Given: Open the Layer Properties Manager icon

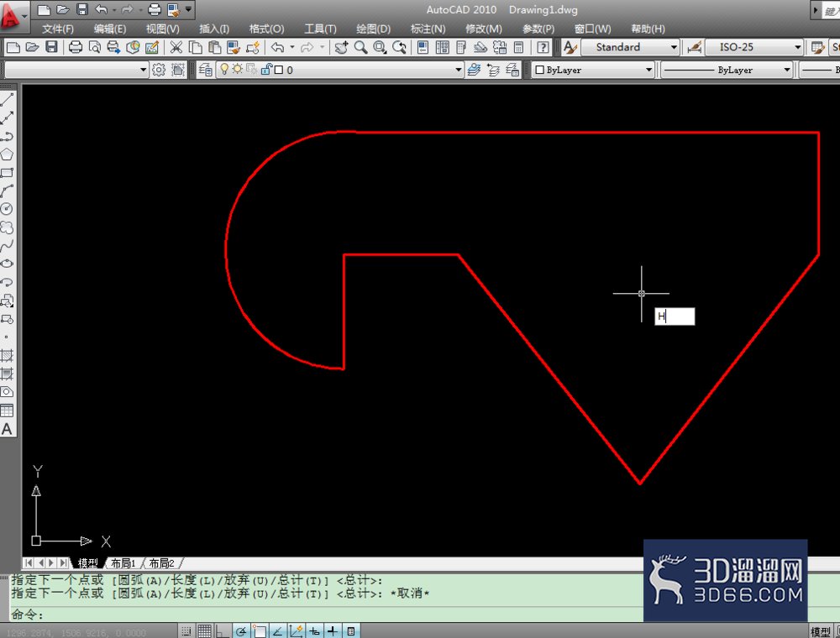Looking at the screenshot, I should pos(206,70).
